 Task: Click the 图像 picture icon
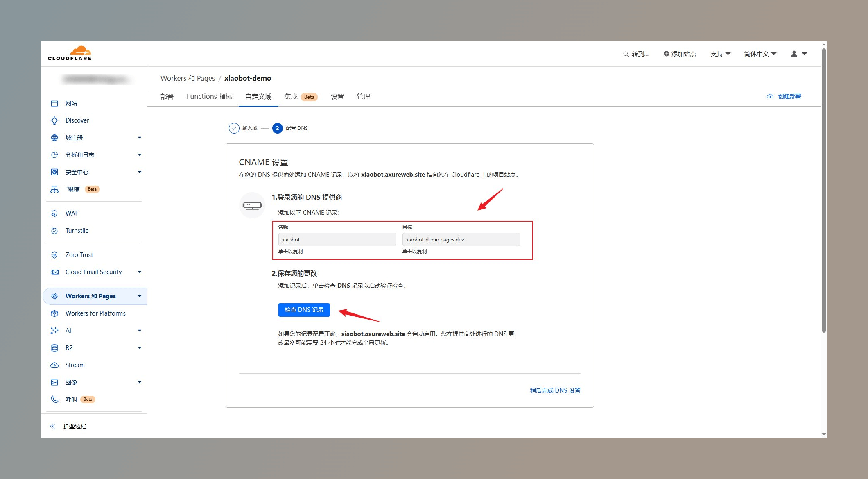click(x=54, y=382)
